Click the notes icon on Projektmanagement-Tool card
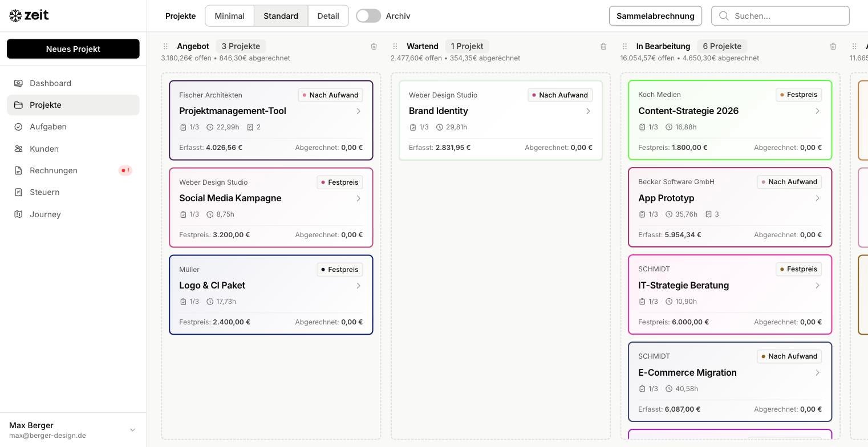 [250, 127]
